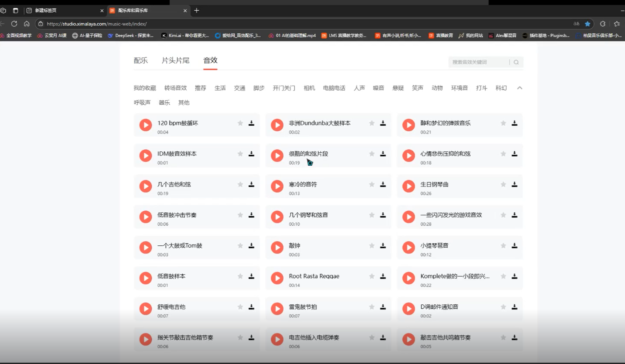
Task: Toggle favorite on Root Rasta Reggae
Action: coord(372,276)
